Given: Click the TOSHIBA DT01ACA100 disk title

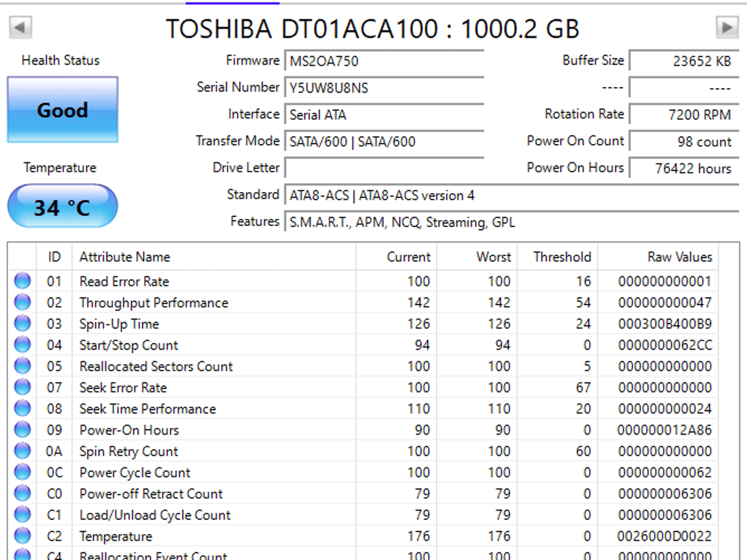Looking at the screenshot, I should tap(372, 28).
